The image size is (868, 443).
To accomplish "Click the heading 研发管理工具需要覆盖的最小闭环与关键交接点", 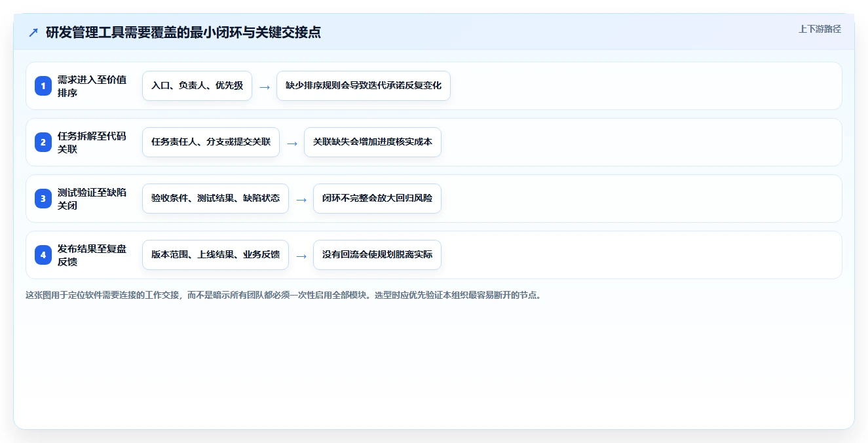I will [183, 32].
